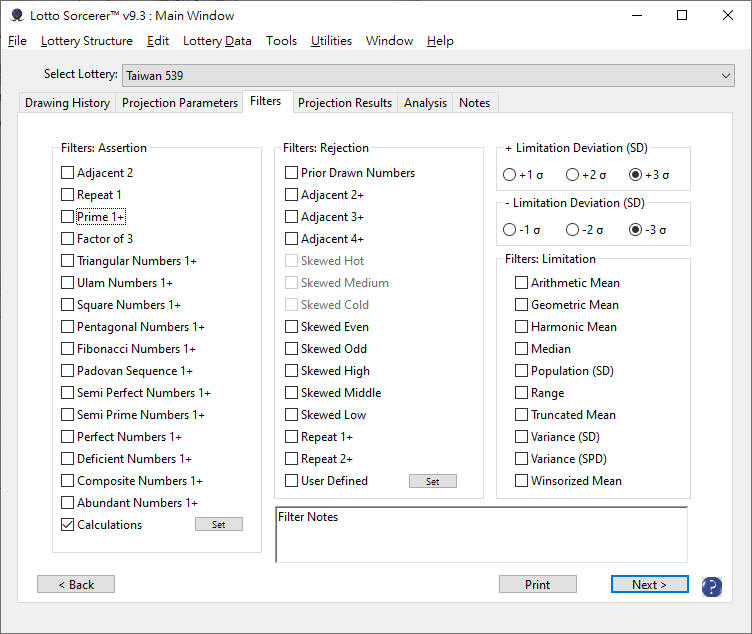The width and height of the screenshot is (752, 634).
Task: Choose the -2 σ deviation option
Action: click(573, 230)
